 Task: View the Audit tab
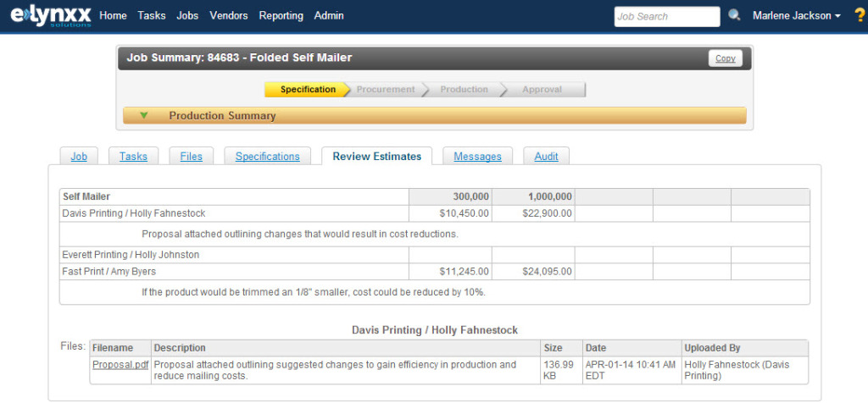point(546,157)
